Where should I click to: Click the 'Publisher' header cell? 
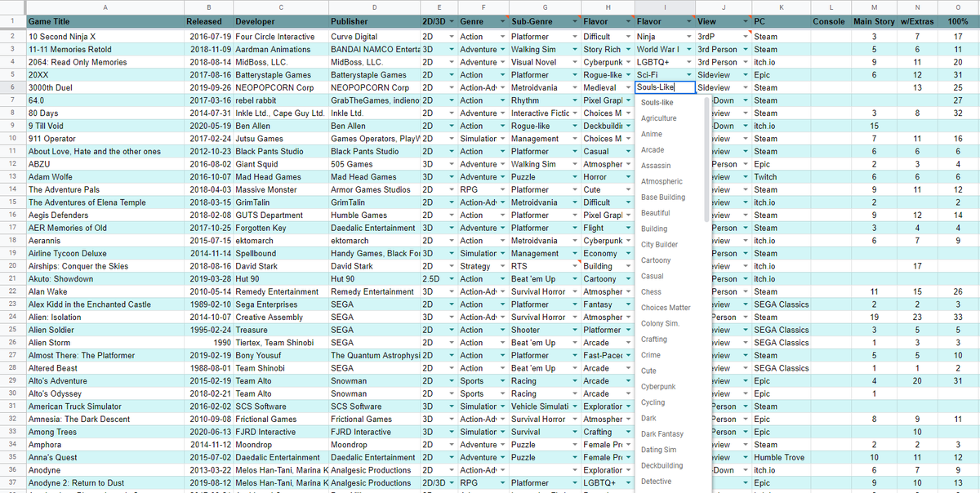click(x=375, y=21)
